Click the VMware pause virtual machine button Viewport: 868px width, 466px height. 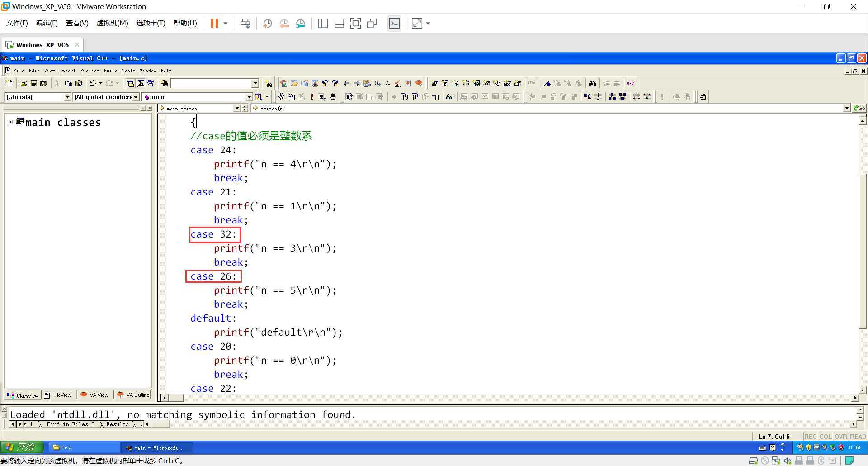pyautogui.click(x=214, y=24)
